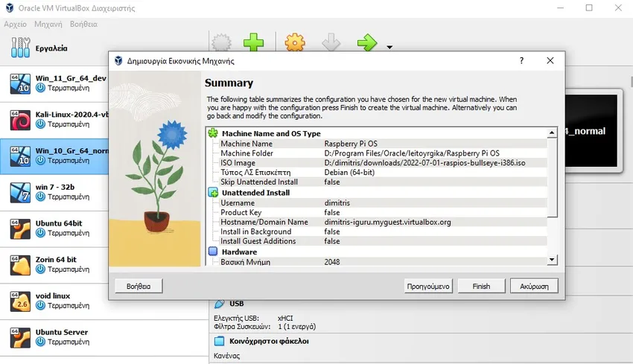Open the dropdown arrow beside Start icon
This screenshot has width=633, height=364.
[x=389, y=47]
